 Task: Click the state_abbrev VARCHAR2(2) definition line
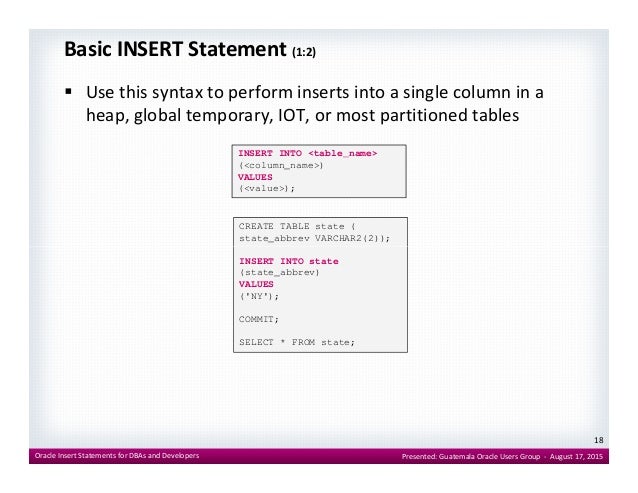click(314, 238)
